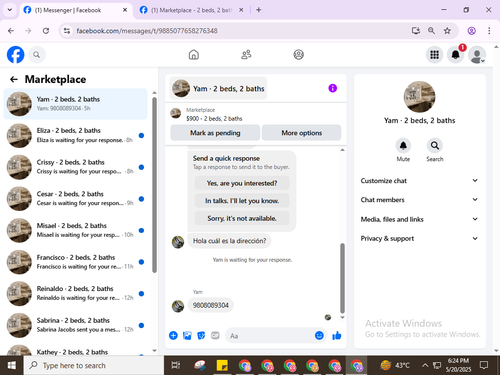Viewport: 500px width, 375px height.
Task: Open the Facebook menu grid icon
Action: (434, 55)
